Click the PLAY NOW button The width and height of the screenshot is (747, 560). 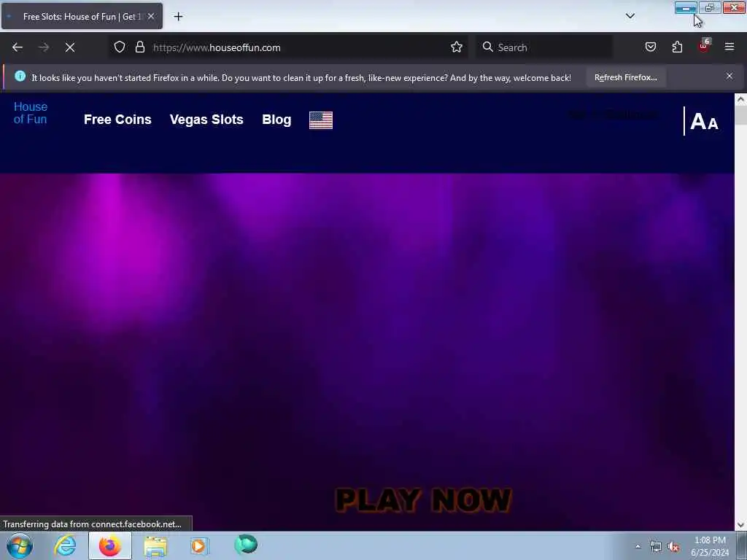tap(424, 500)
